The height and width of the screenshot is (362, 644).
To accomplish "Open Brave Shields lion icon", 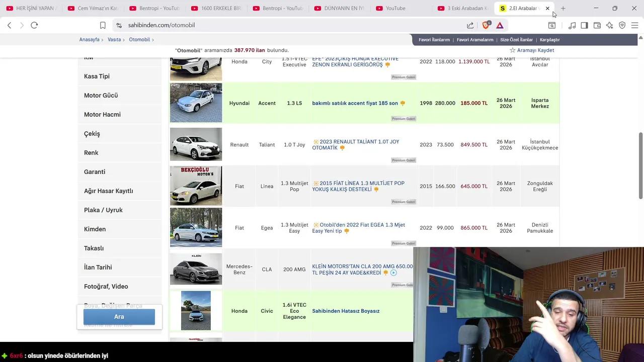I will pos(486,25).
